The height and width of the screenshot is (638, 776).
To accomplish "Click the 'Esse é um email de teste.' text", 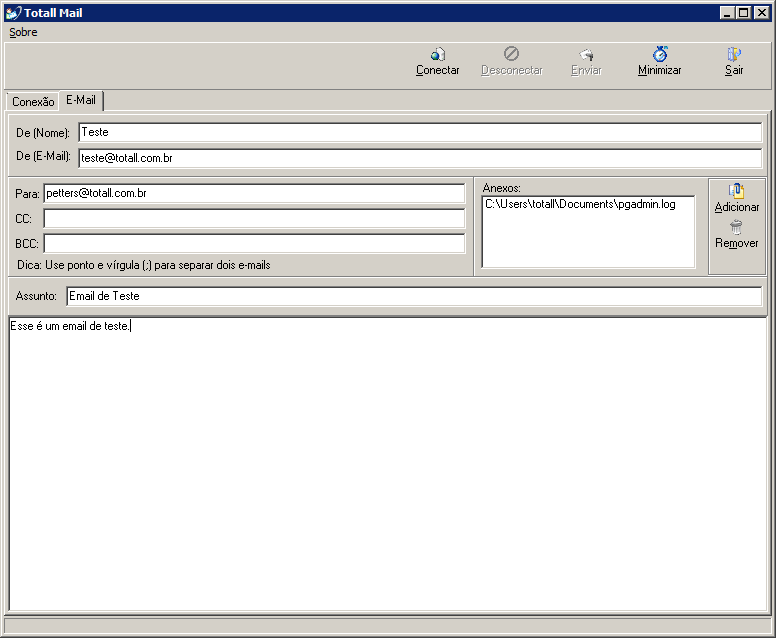I will tap(70, 326).
